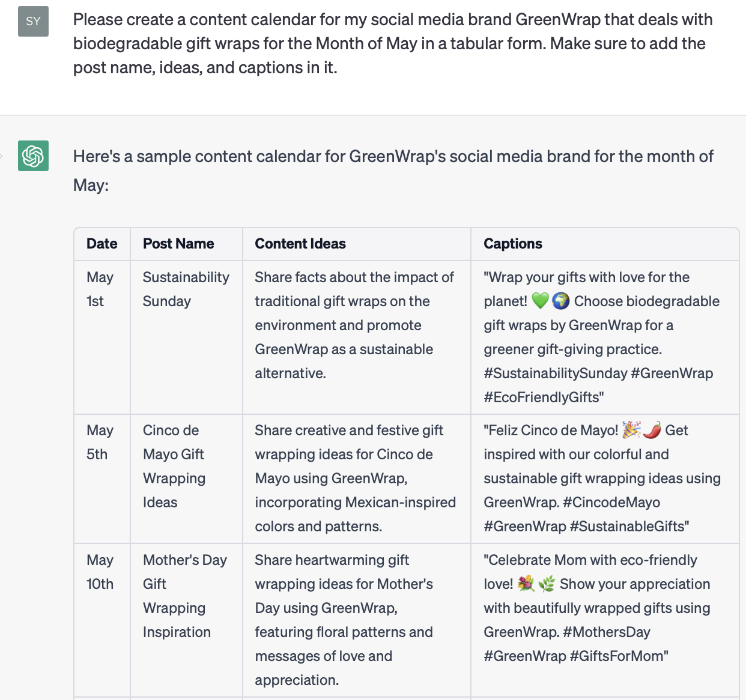Click the Date column header

click(102, 244)
